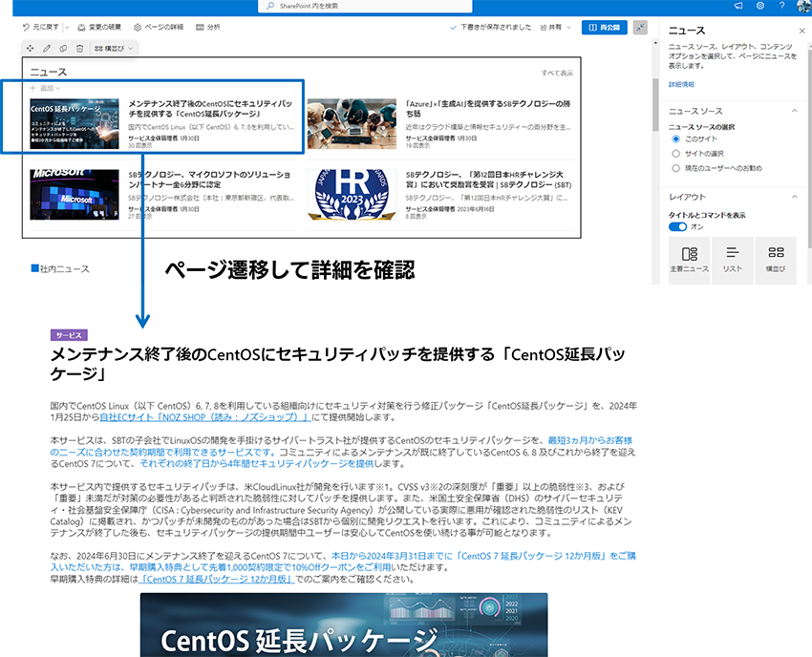This screenshot has height=657, width=812.
Task: Click the ニュース web part title
Action: tap(48, 72)
